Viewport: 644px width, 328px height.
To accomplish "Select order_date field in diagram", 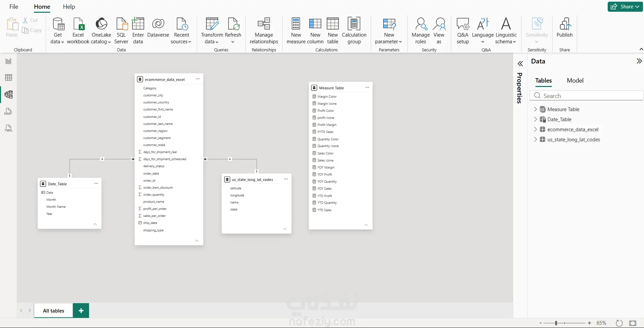I will click(151, 174).
